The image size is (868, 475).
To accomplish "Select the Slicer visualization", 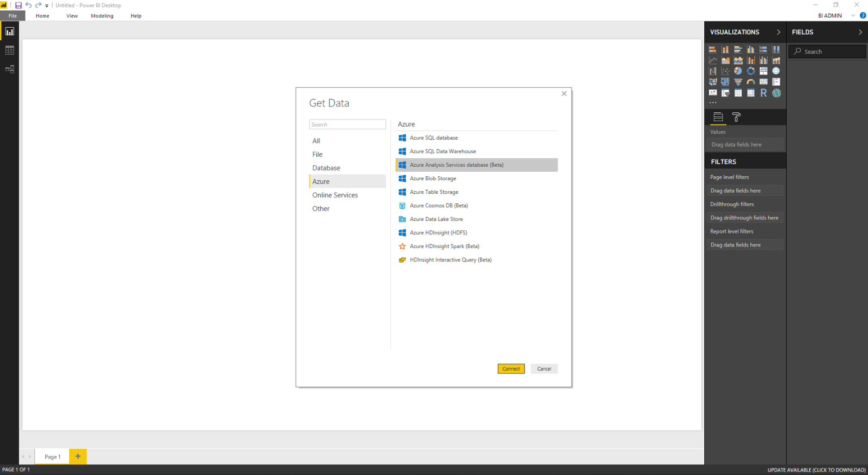I will pyautogui.click(x=725, y=93).
